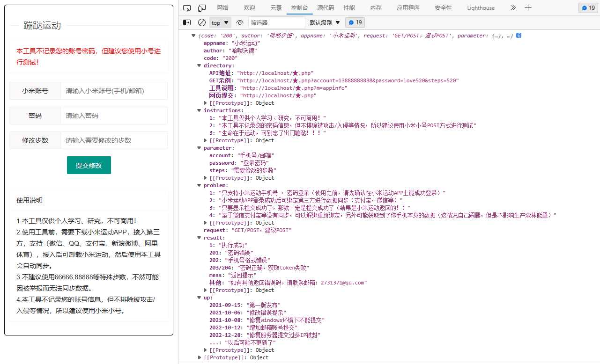Collapse the up object node
Viewport: 600px width, 364px height.
tap(199, 298)
